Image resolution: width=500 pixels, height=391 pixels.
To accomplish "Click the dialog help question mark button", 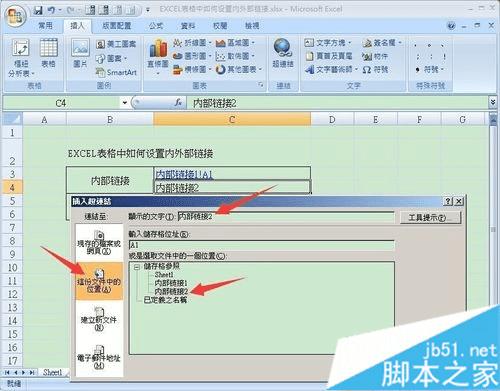I will click(448, 201).
